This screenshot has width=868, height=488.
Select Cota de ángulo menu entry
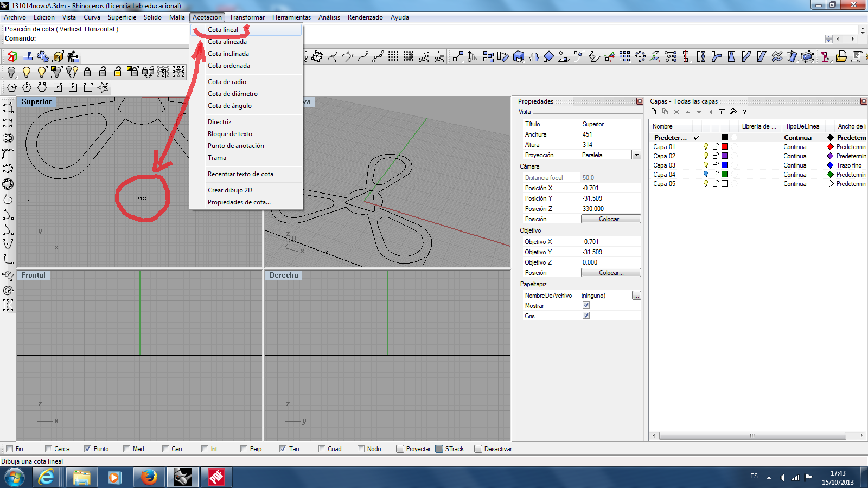coord(229,106)
